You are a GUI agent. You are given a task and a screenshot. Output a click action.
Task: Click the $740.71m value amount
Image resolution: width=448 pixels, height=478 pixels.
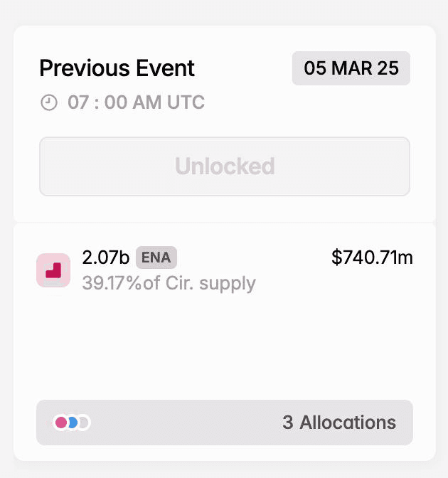372,257
